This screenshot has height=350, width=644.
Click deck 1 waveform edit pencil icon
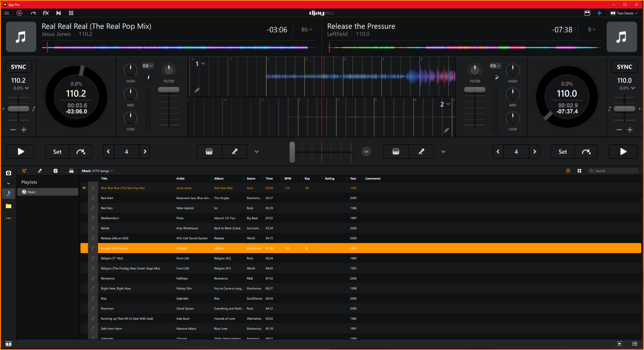pyautogui.click(x=197, y=90)
